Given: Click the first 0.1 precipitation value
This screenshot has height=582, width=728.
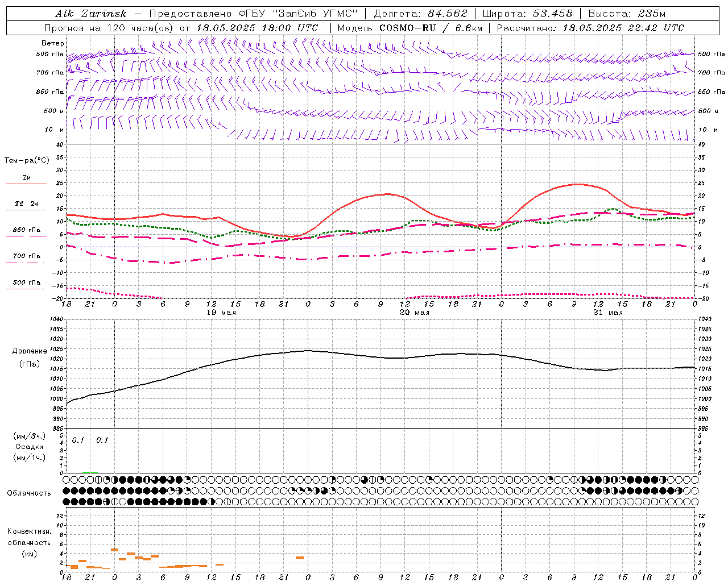Looking at the screenshot, I should tap(78, 440).
